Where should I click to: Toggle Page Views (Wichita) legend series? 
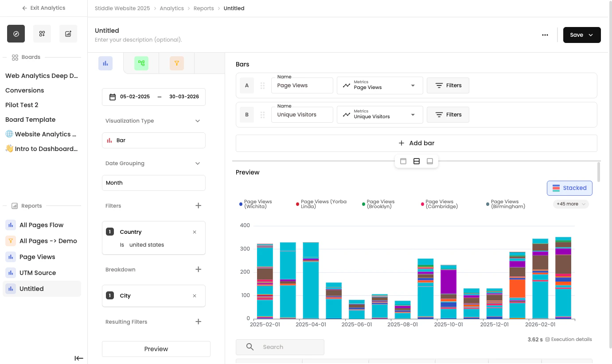[256, 204]
